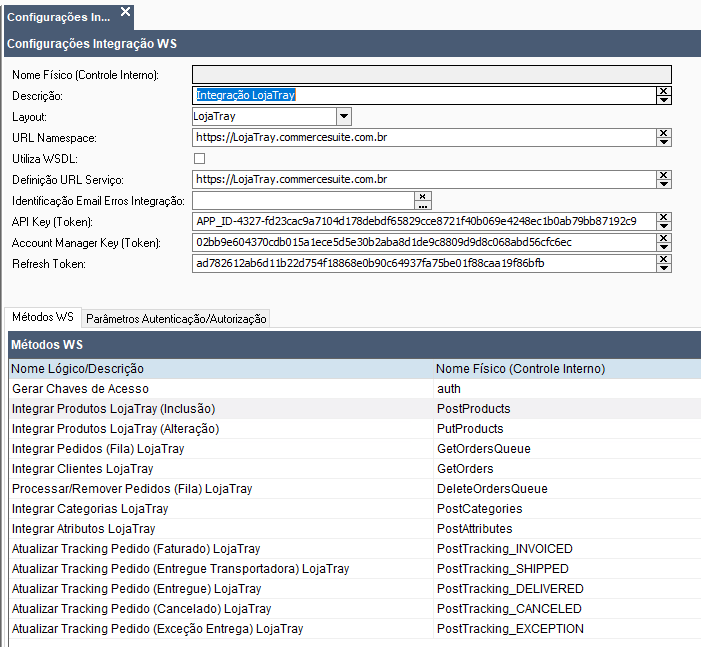Clear the URL Namespace field with its X icon
The width and height of the screenshot is (701, 647).
(x=663, y=133)
